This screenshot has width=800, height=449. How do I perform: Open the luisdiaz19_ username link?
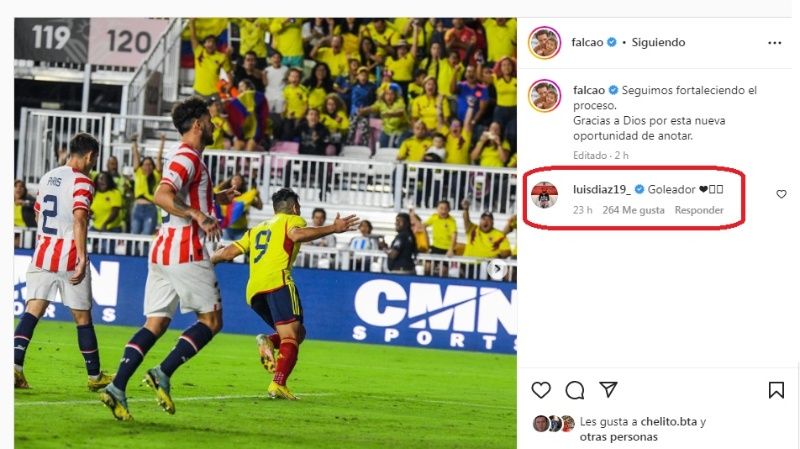pyautogui.click(x=602, y=189)
